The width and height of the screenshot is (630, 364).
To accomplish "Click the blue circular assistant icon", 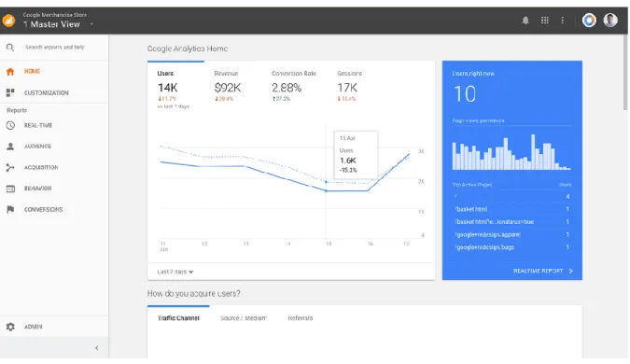I will (x=589, y=21).
